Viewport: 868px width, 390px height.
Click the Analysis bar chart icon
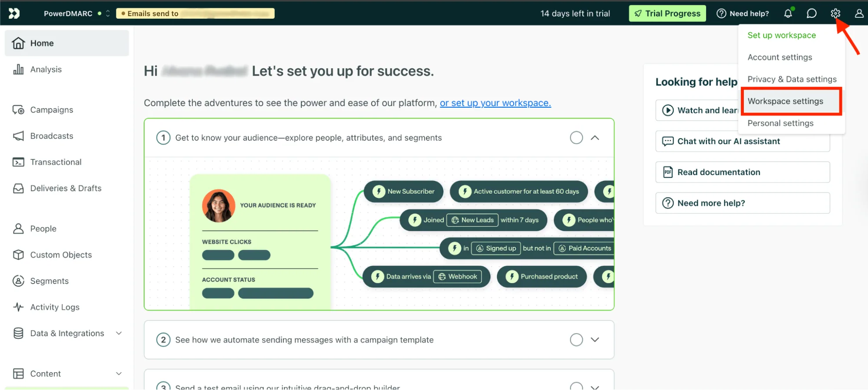[x=18, y=69]
